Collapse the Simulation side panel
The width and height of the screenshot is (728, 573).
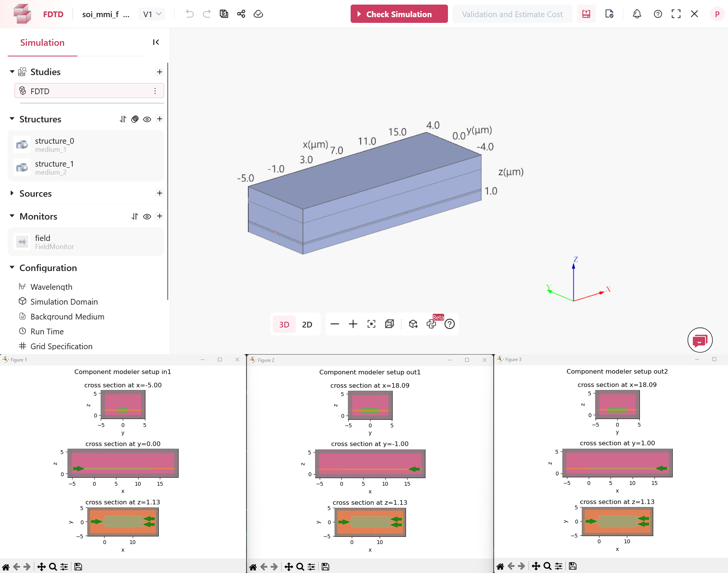(156, 42)
